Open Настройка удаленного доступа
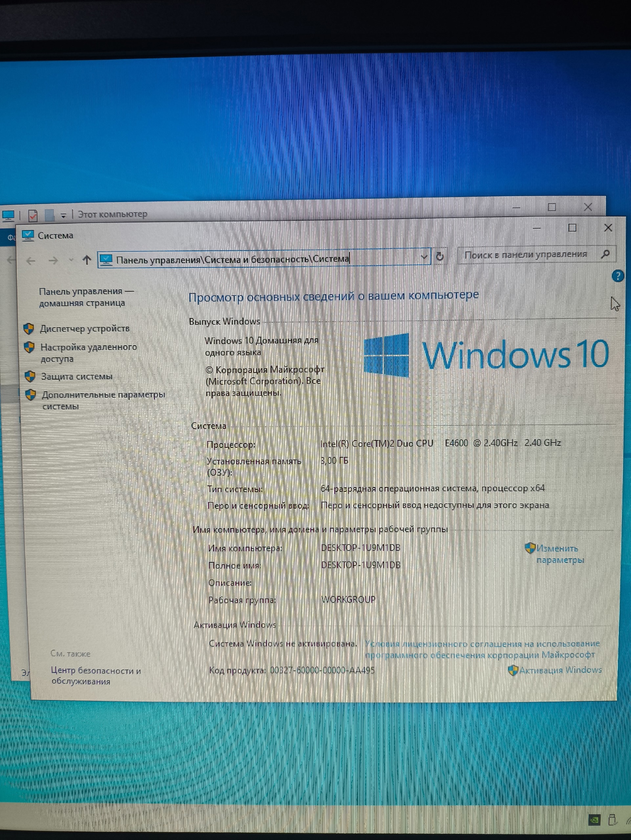 click(89, 353)
